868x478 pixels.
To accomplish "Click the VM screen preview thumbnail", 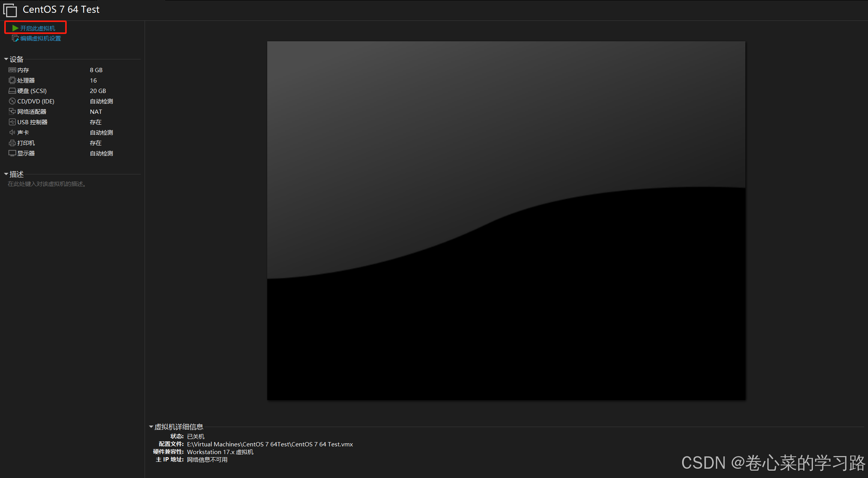I will [x=506, y=220].
